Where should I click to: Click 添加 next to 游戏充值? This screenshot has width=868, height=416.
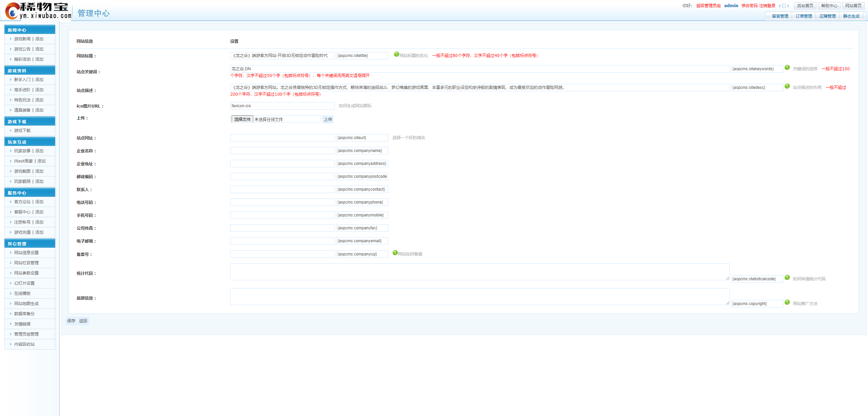coord(39,232)
